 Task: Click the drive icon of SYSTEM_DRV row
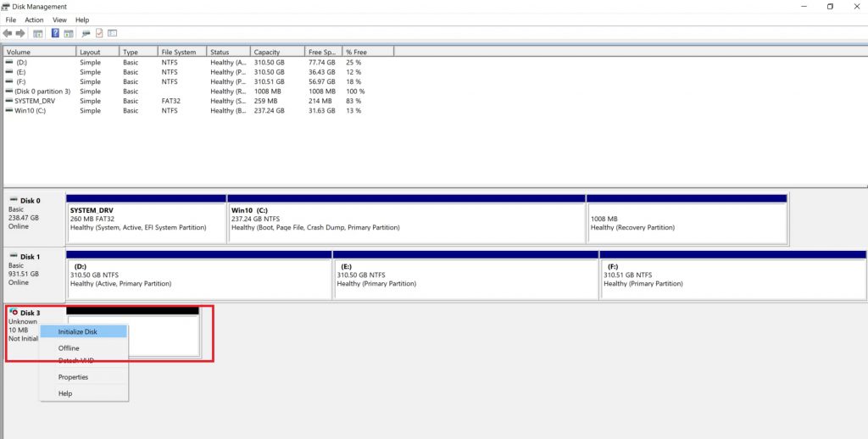tap(8, 101)
